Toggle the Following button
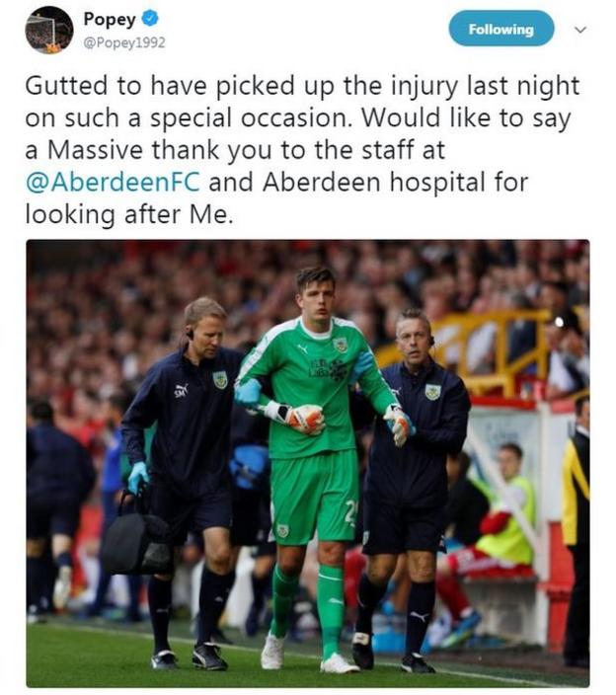616x695 pixels. [x=501, y=29]
